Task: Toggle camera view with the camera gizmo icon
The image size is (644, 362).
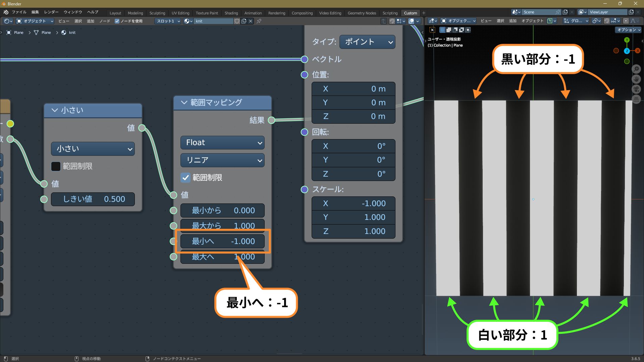Action: tap(636, 89)
